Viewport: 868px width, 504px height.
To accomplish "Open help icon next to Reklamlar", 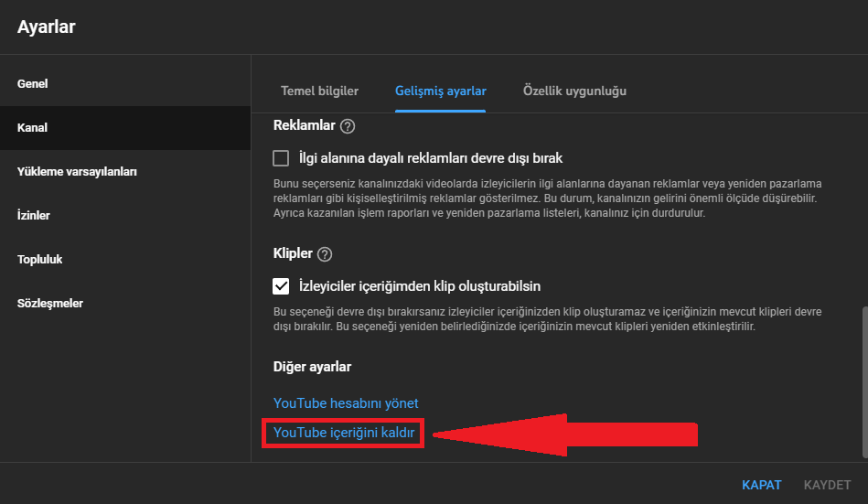I will tap(347, 126).
